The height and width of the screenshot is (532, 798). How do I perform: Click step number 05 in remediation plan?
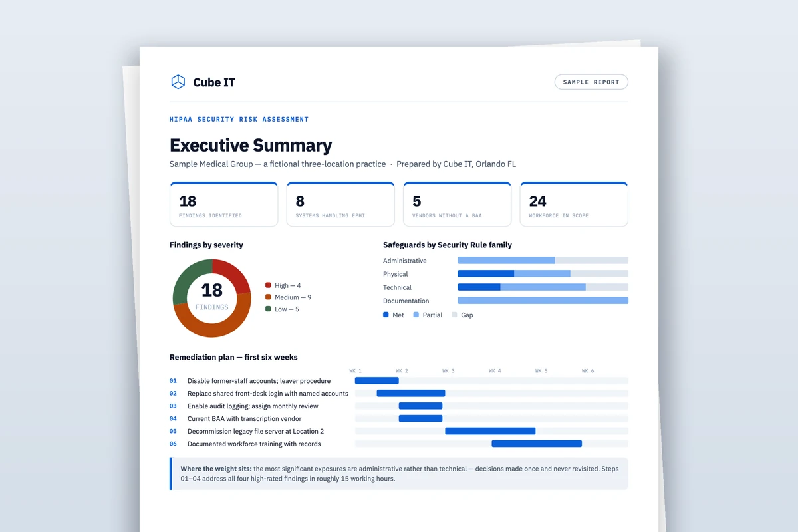(173, 431)
